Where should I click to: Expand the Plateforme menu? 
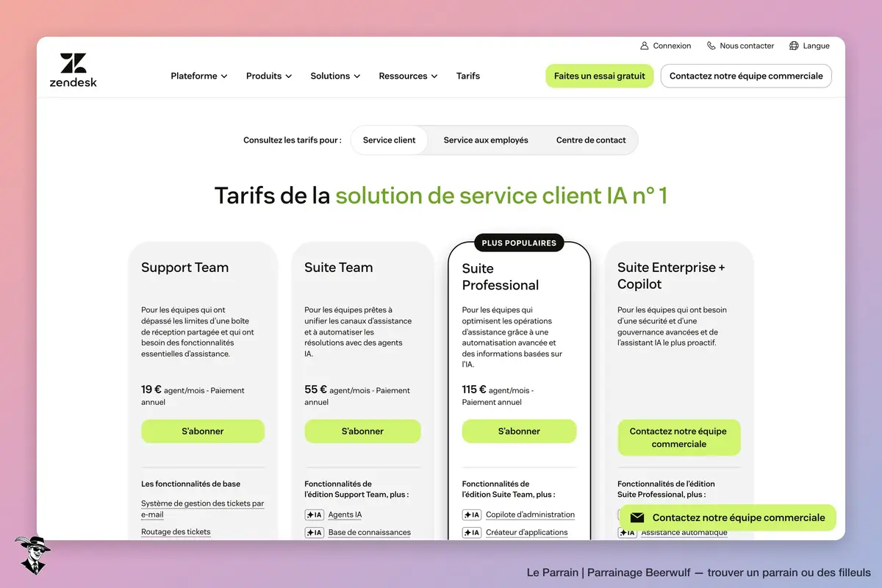(199, 76)
